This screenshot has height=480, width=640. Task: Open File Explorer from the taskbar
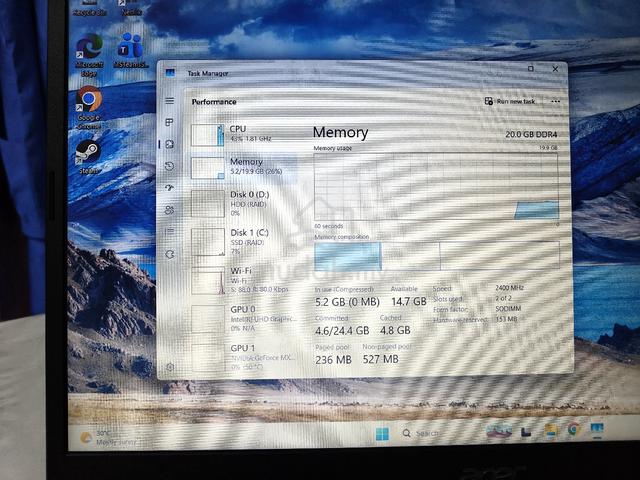(551, 430)
